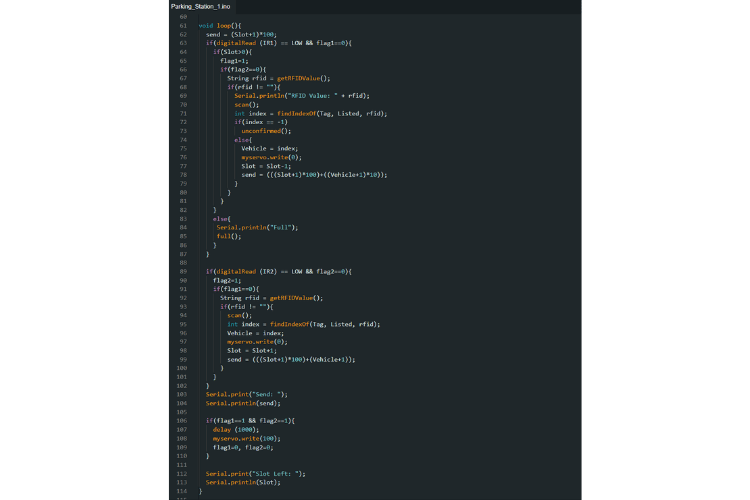Click the 'flag1=1;' assignment line
This screenshot has height=500, width=750.
[234, 61]
